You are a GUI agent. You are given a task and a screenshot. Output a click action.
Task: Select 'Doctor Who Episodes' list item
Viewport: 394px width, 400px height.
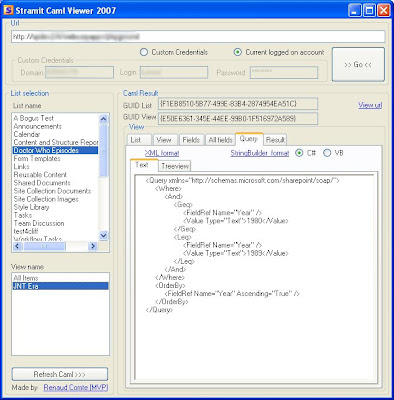pyautogui.click(x=55, y=150)
